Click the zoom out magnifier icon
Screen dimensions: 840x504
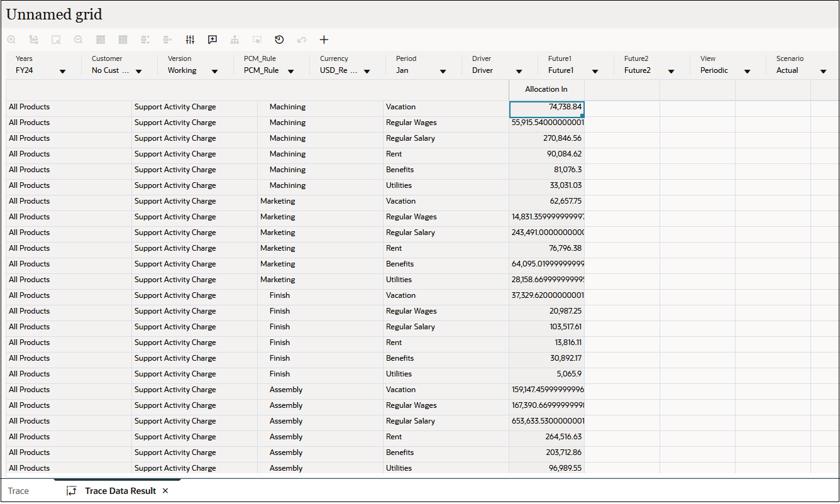78,40
